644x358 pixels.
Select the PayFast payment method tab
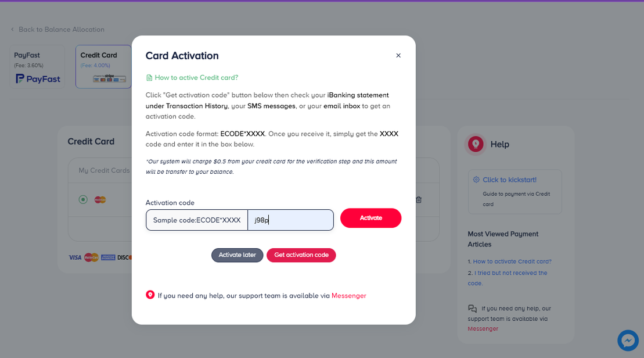(37, 67)
